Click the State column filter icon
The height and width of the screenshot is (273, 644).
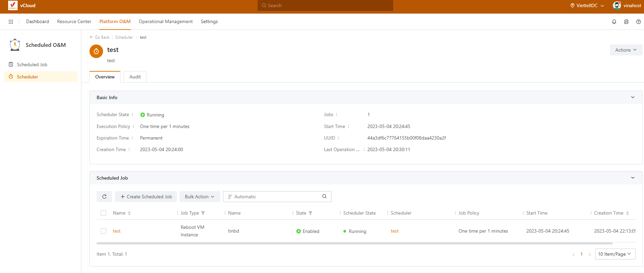pos(310,213)
